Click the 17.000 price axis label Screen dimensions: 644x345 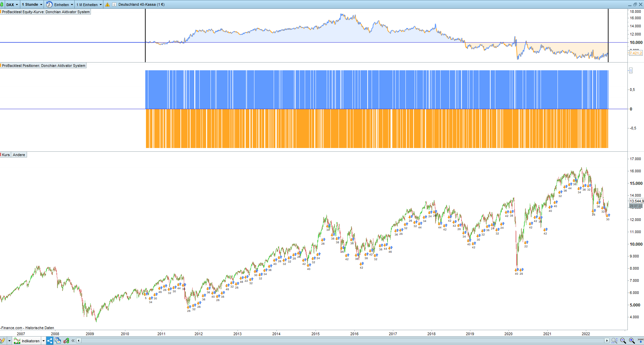point(636,159)
